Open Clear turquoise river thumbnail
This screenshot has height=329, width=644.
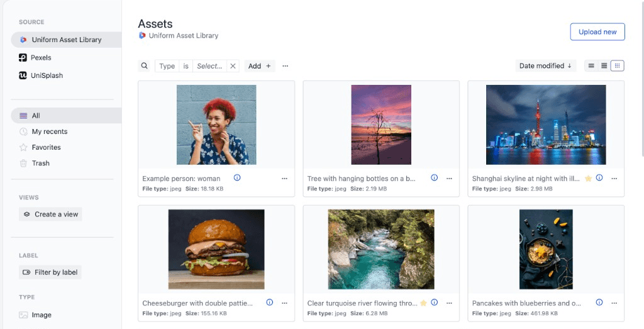(381, 249)
